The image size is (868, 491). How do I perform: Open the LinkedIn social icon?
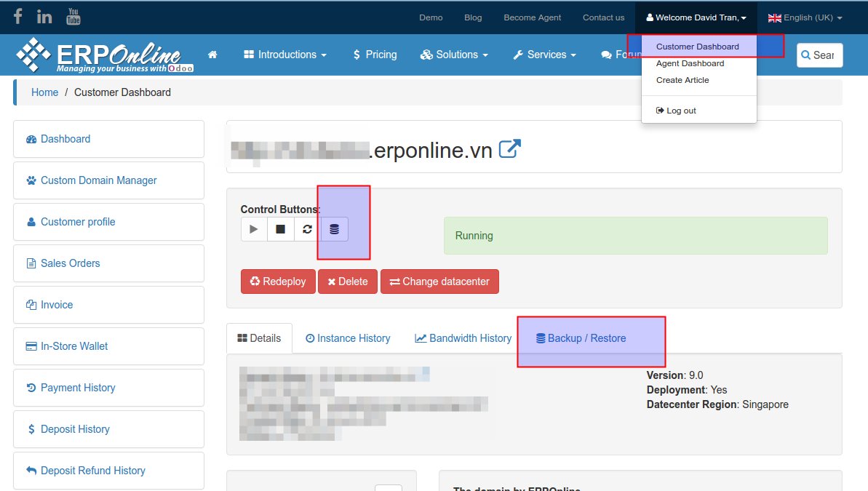[x=44, y=16]
